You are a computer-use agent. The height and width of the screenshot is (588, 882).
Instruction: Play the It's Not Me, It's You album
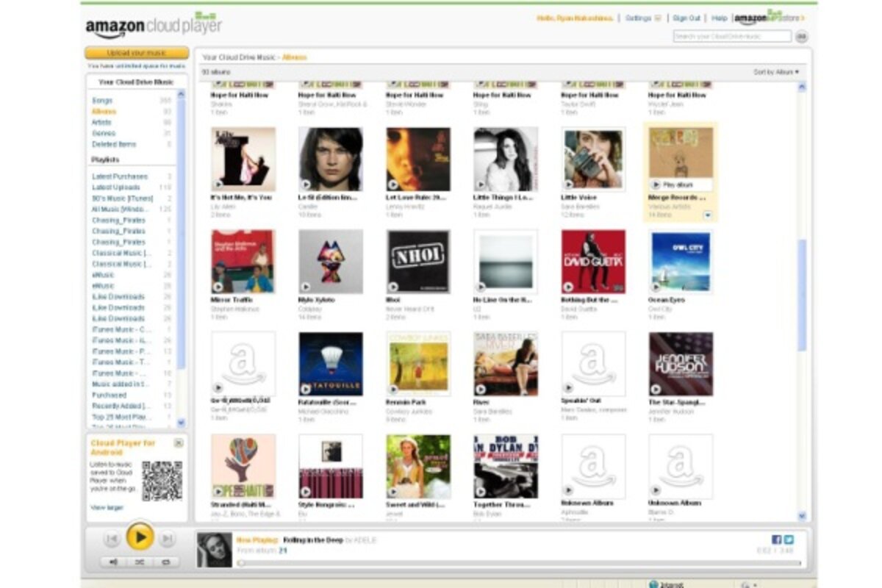coord(218,184)
